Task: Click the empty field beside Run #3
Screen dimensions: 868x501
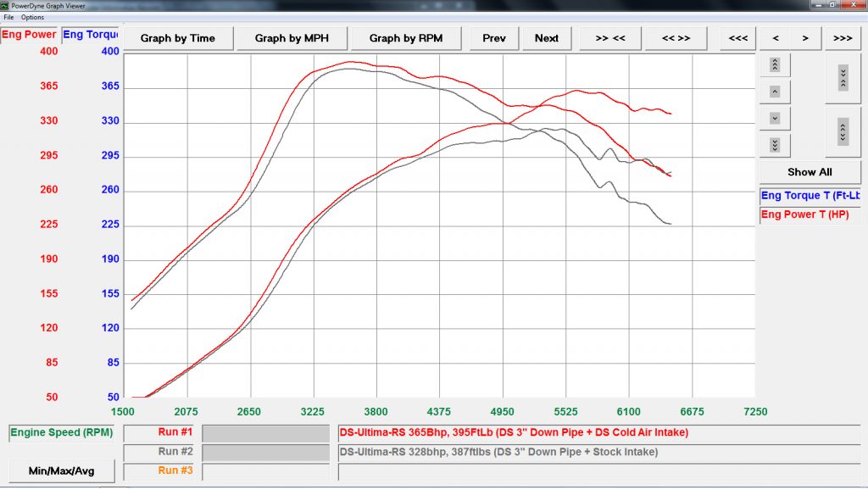Action: coord(265,471)
